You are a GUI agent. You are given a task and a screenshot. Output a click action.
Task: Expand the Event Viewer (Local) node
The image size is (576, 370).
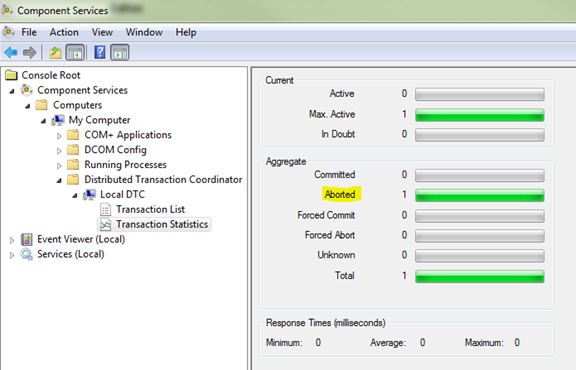(12, 240)
